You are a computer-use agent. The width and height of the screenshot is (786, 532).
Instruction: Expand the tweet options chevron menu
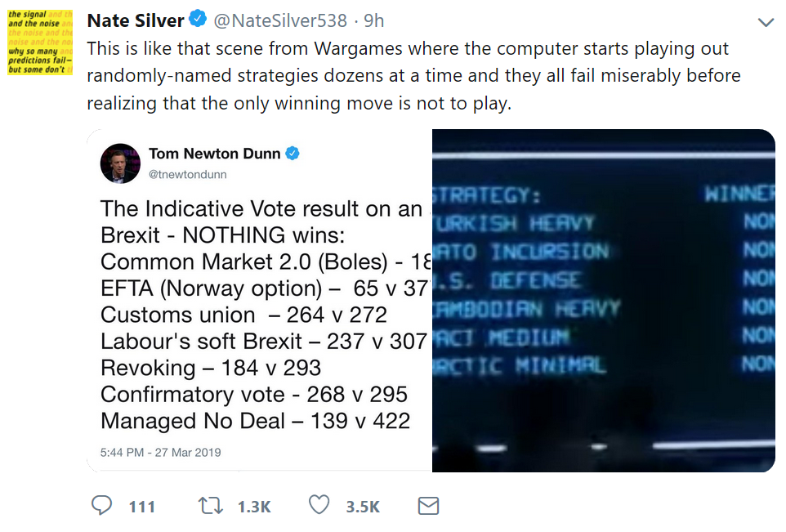[x=766, y=22]
